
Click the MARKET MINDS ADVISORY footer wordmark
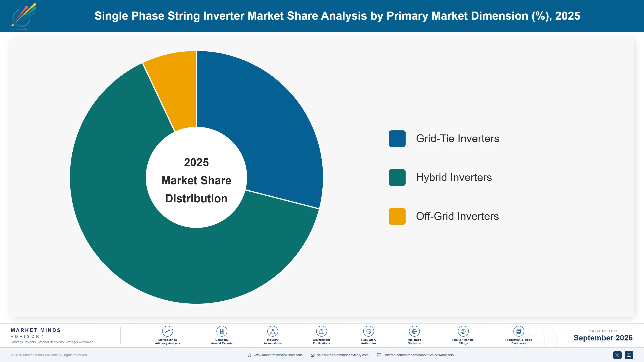[35, 333]
